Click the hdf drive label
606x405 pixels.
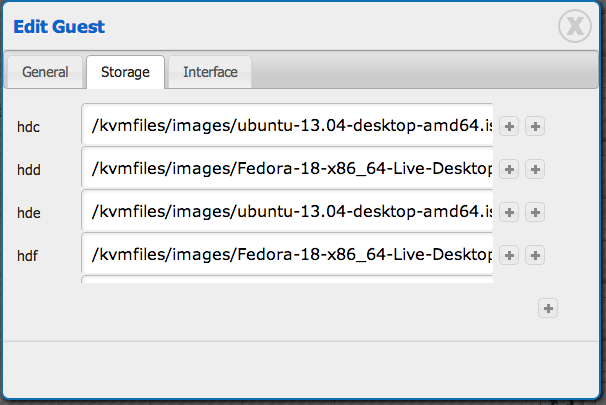click(x=28, y=256)
